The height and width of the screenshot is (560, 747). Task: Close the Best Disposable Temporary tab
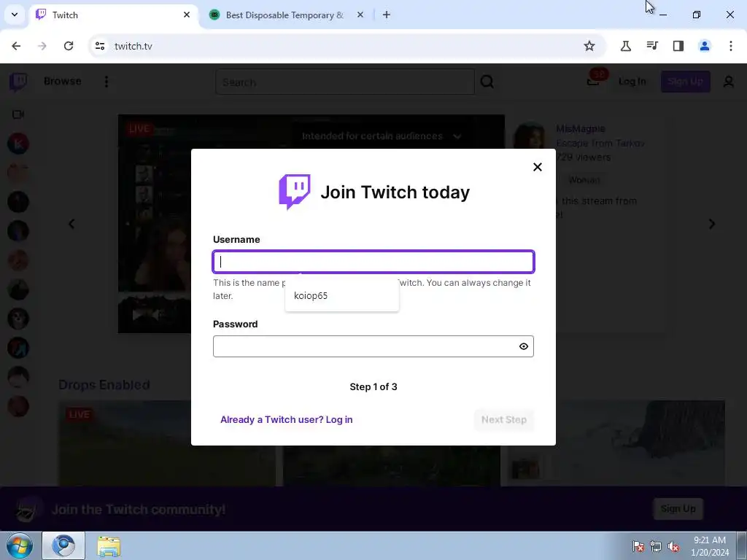pyautogui.click(x=360, y=15)
